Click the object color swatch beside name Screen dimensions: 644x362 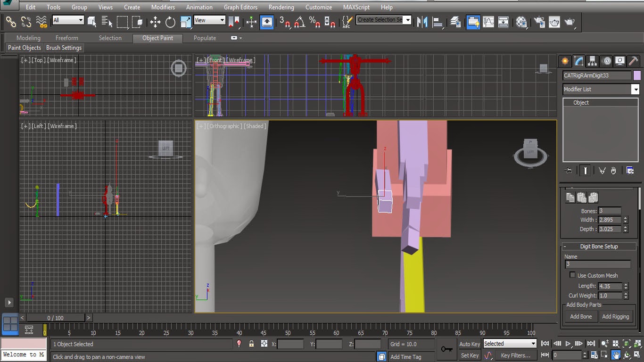point(637,75)
